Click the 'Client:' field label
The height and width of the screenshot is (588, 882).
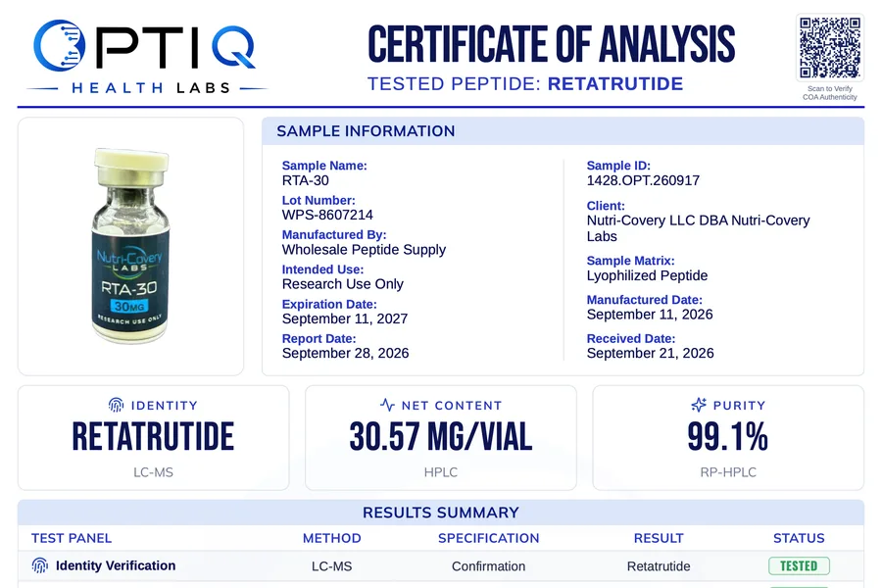coord(606,206)
